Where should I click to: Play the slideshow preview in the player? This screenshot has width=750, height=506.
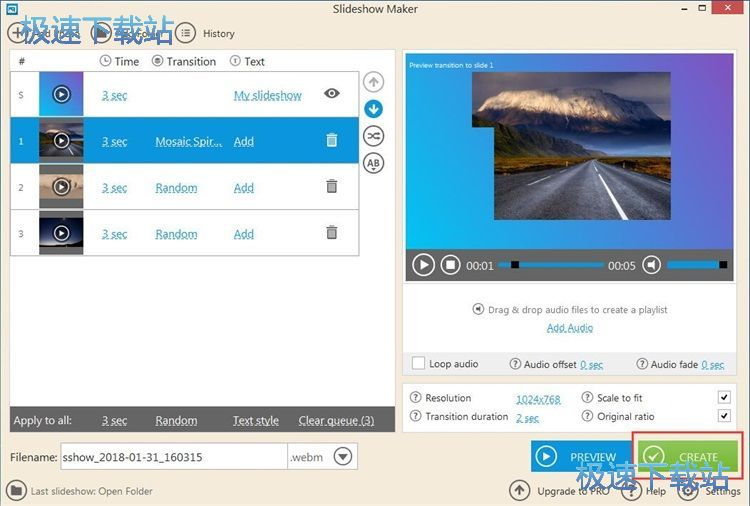423,265
